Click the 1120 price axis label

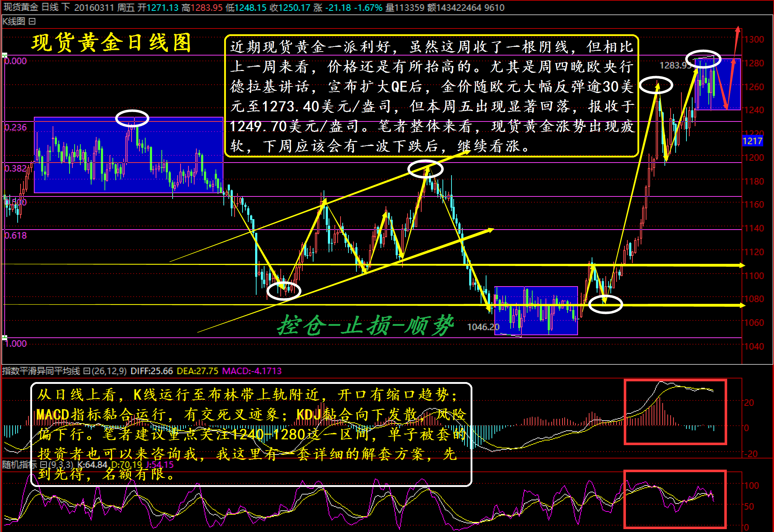(754, 252)
